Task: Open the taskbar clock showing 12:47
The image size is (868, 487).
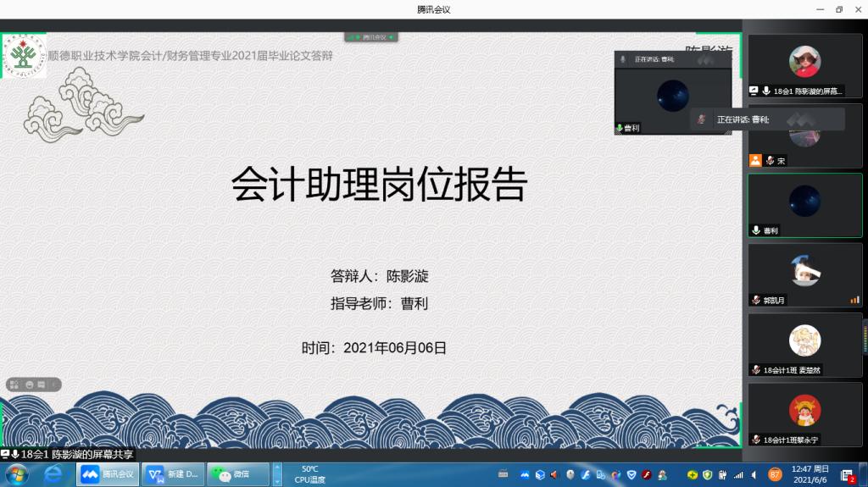Action: pos(811,474)
